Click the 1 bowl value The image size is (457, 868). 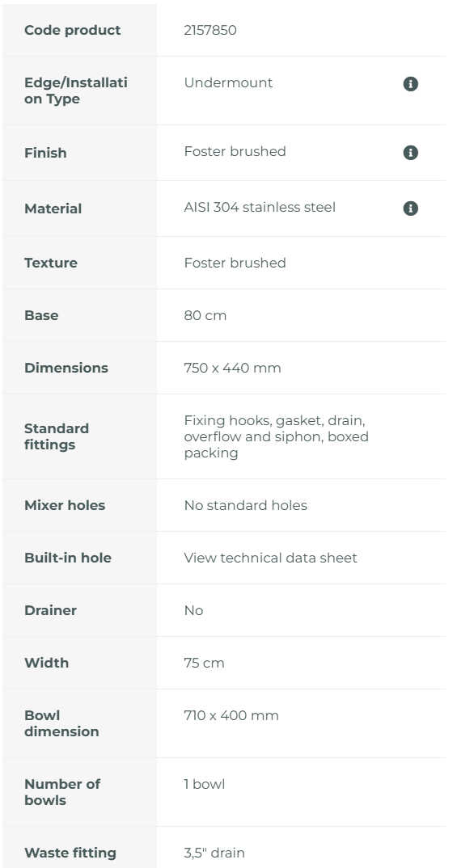point(205,785)
